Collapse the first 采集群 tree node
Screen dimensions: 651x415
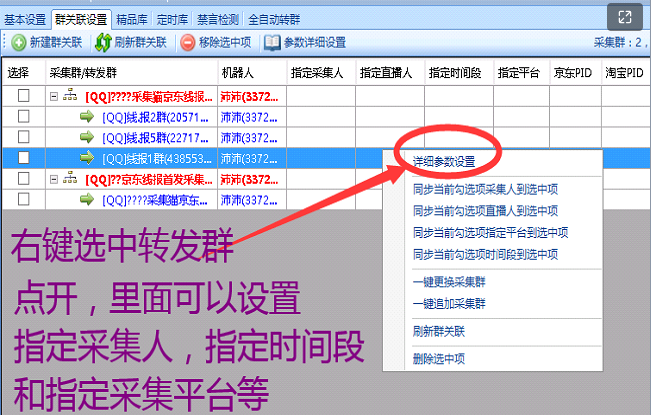tap(54, 96)
